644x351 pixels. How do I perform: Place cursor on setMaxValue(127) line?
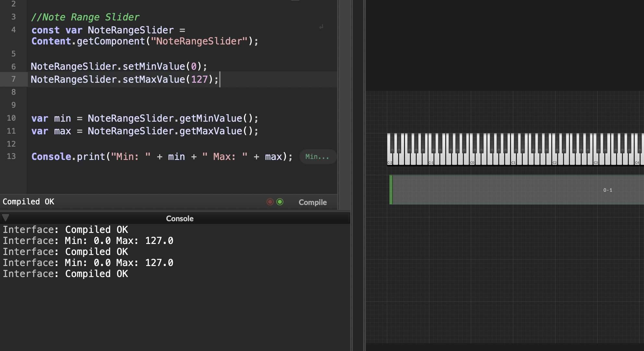click(125, 79)
